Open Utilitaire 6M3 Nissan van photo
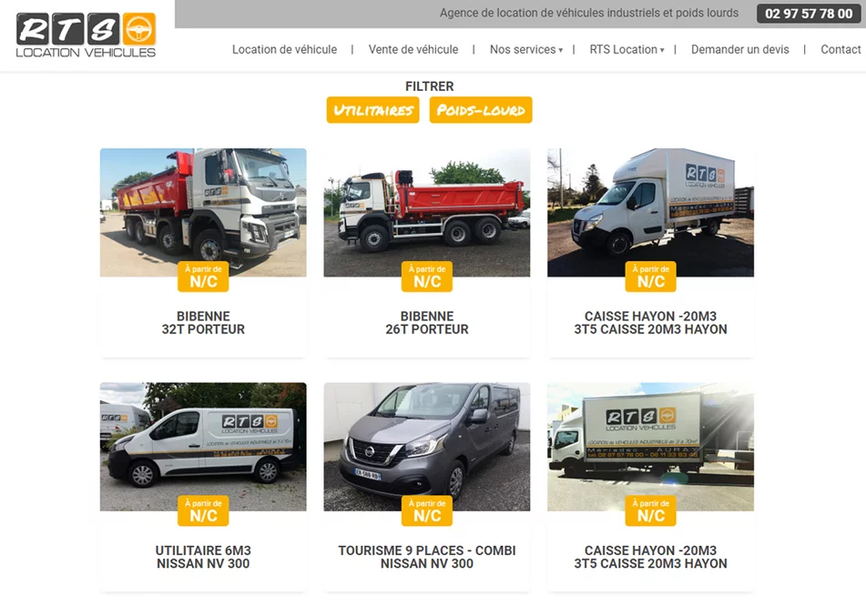 [203, 447]
